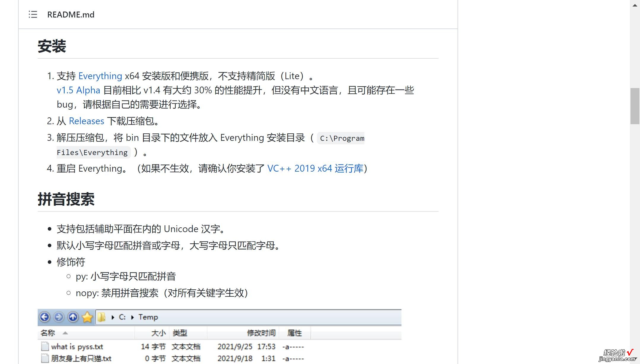Click the 修饰符 bullet item
Image resolution: width=640 pixels, height=364 pixels.
tap(71, 262)
